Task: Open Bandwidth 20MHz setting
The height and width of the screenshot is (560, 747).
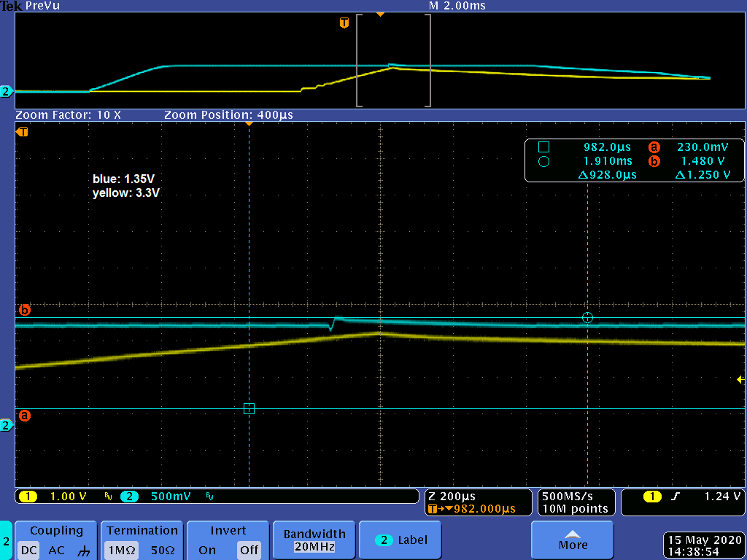Action: [x=314, y=540]
